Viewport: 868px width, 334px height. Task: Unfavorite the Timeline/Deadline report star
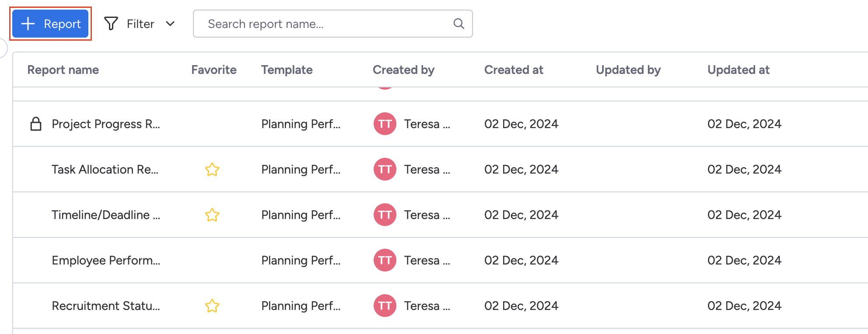click(x=212, y=215)
